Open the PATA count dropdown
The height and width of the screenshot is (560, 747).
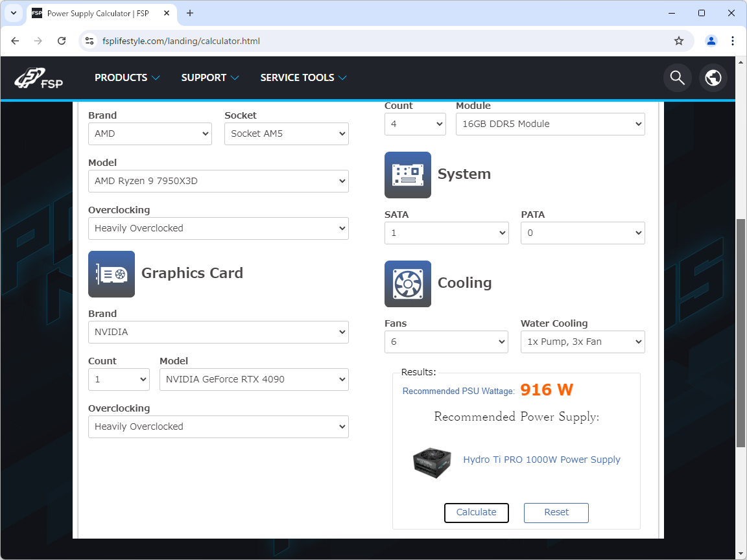click(583, 233)
